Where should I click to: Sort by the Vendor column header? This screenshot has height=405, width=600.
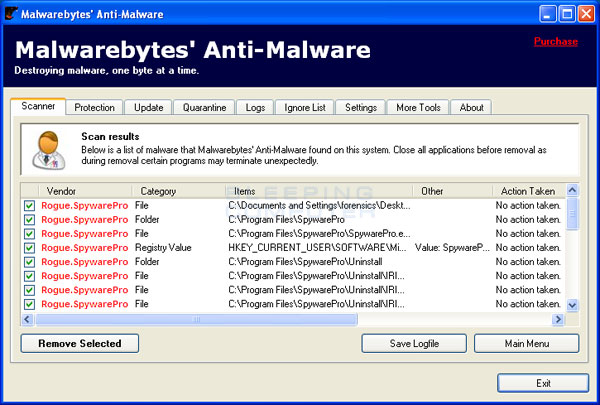pos(85,191)
